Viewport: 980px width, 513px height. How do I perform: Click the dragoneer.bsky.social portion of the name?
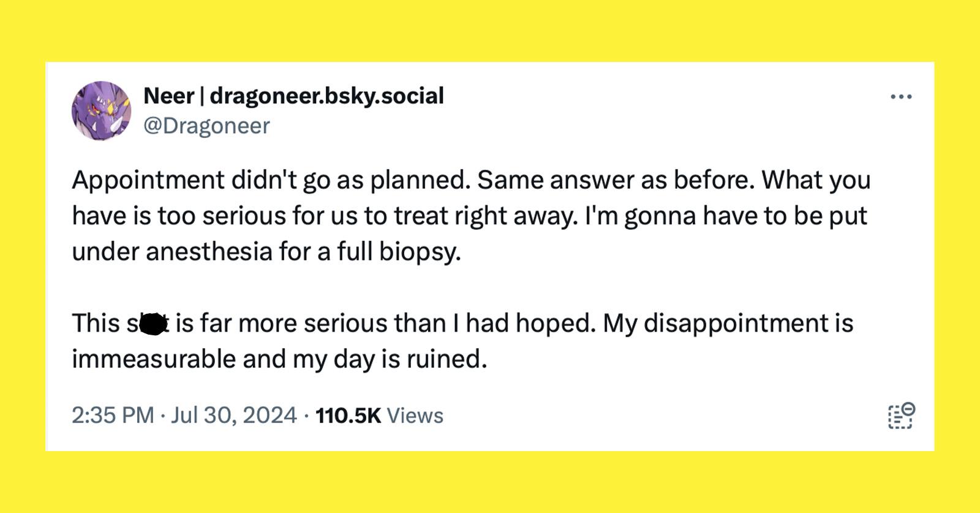tap(326, 96)
